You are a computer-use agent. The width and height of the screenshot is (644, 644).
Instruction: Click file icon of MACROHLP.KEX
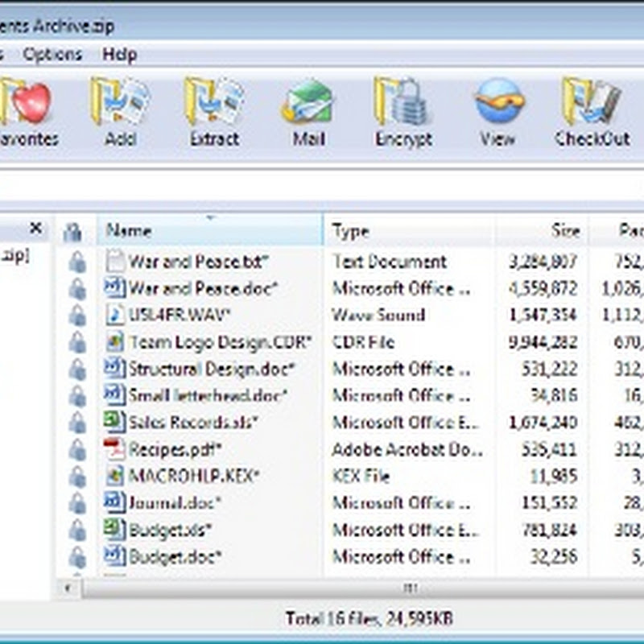[x=115, y=476]
